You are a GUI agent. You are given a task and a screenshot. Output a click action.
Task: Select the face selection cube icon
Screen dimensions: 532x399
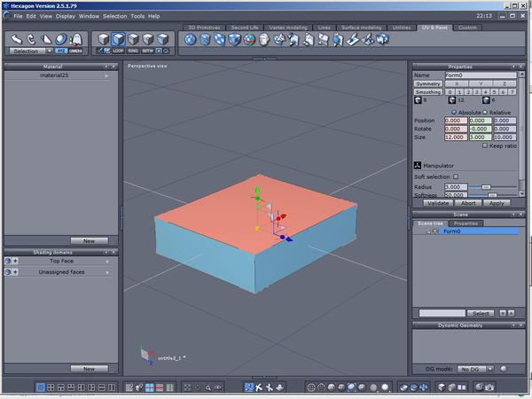click(118, 39)
